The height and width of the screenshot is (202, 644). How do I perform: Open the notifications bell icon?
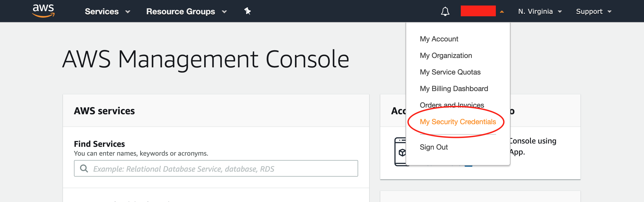[x=445, y=12]
